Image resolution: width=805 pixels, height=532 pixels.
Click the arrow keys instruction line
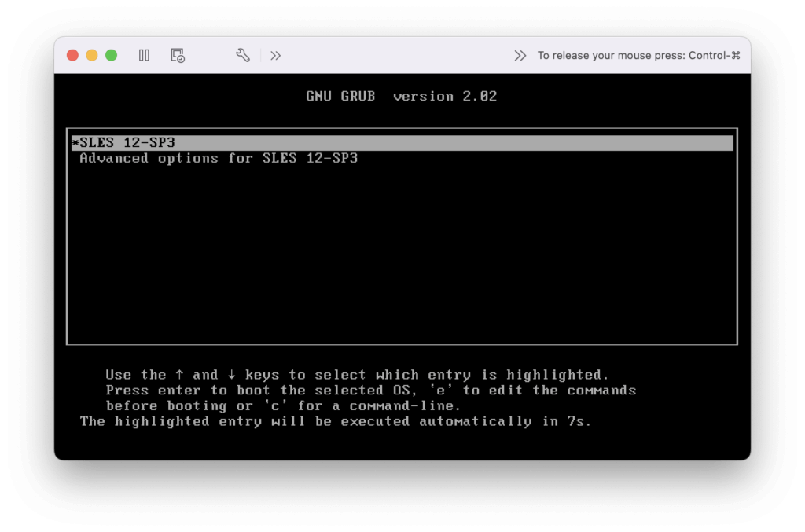pos(357,375)
